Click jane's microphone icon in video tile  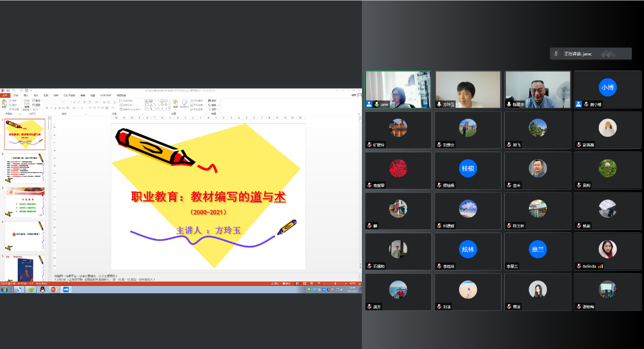tap(377, 104)
